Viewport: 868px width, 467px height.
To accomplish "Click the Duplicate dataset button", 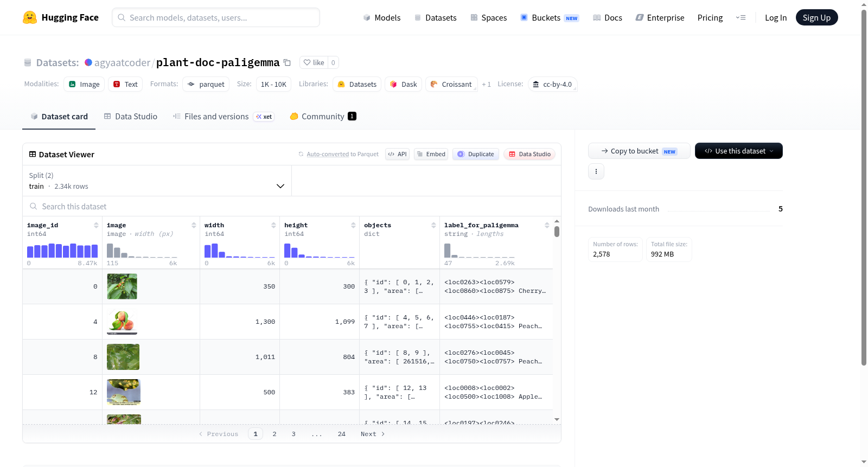I will coord(476,154).
